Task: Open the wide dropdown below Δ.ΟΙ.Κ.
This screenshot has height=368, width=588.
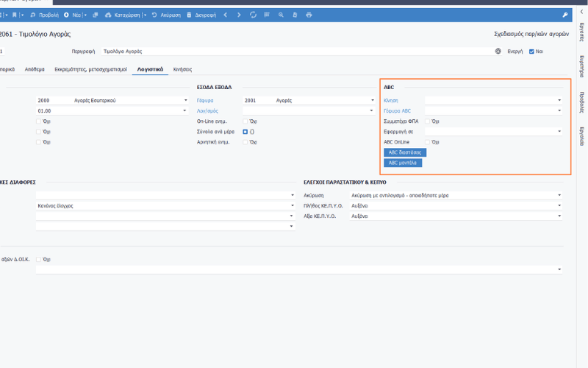Action: (559, 269)
